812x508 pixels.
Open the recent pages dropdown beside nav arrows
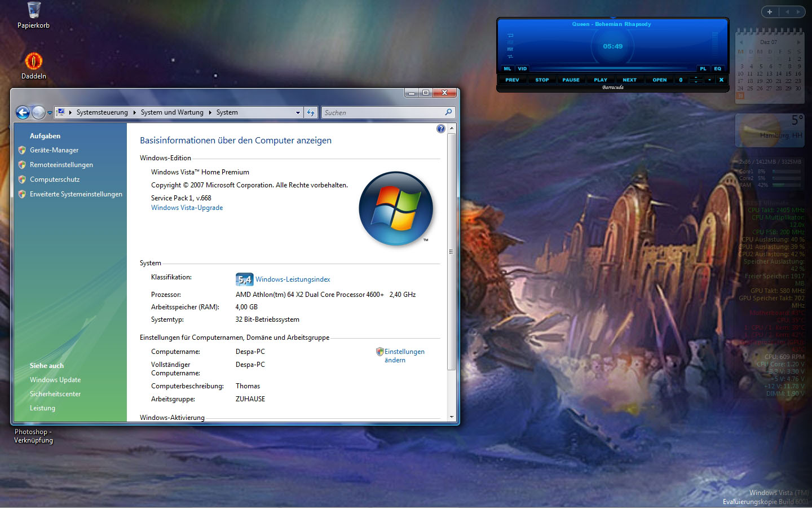point(50,113)
